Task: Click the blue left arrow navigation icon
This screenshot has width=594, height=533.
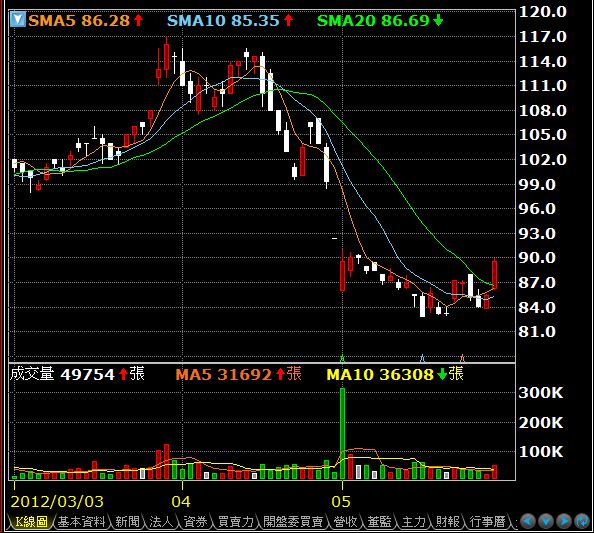Action: pyautogui.click(x=528, y=521)
